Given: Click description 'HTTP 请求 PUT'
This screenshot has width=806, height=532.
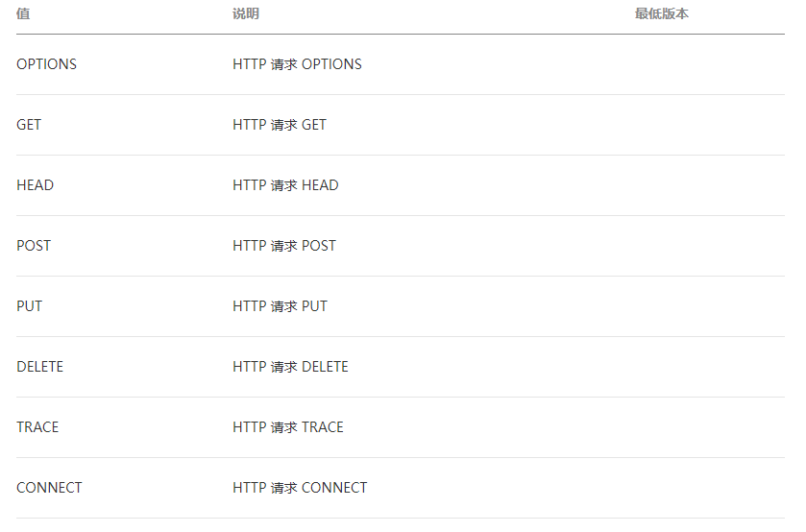Looking at the screenshot, I should tap(280, 306).
